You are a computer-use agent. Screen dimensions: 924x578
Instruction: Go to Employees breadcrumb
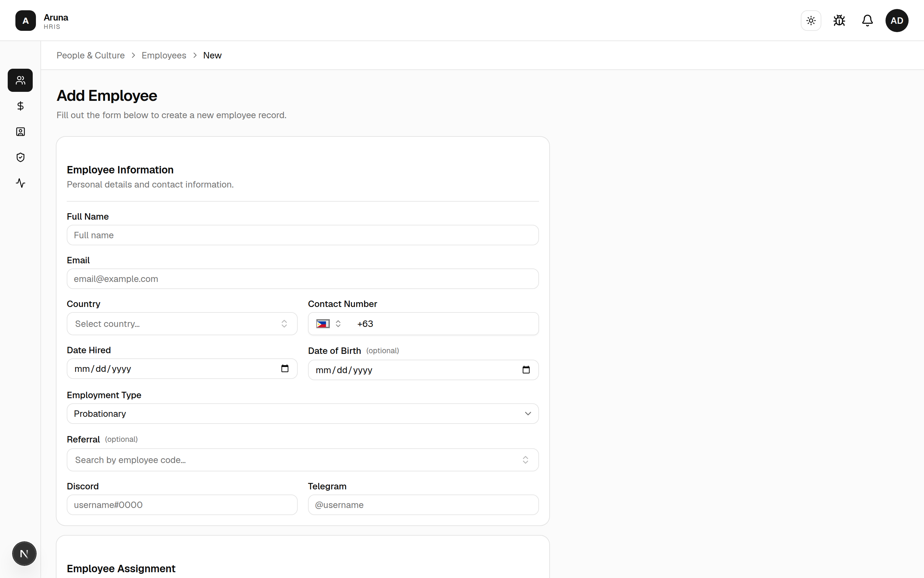pos(164,56)
